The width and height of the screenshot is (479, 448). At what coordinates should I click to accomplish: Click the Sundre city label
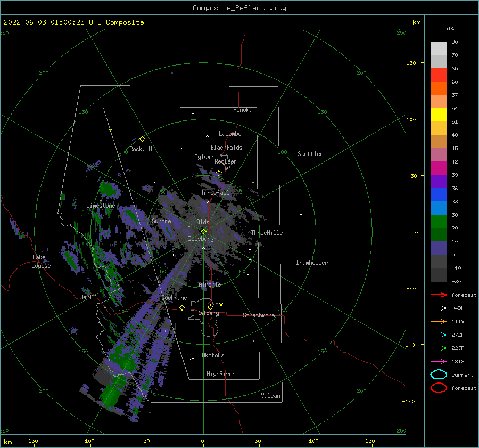click(x=161, y=221)
